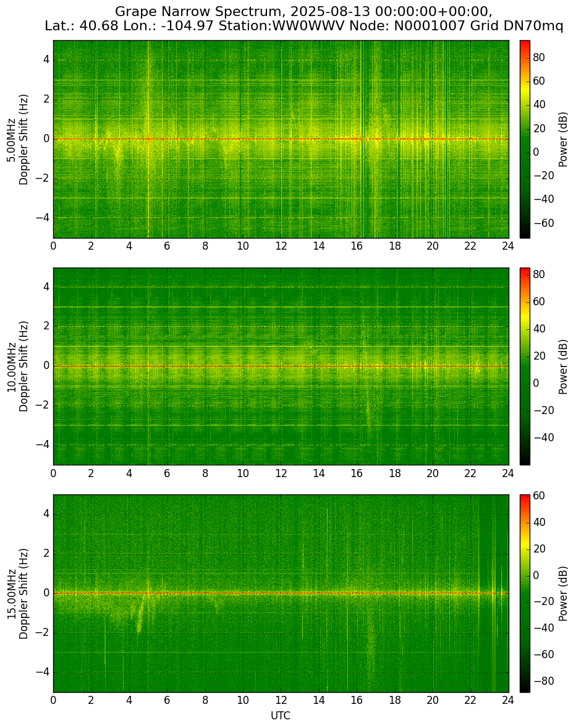Click the '20' tick on 10.00MHz colorbar
This screenshot has width=576, height=728.
pyautogui.click(x=539, y=356)
